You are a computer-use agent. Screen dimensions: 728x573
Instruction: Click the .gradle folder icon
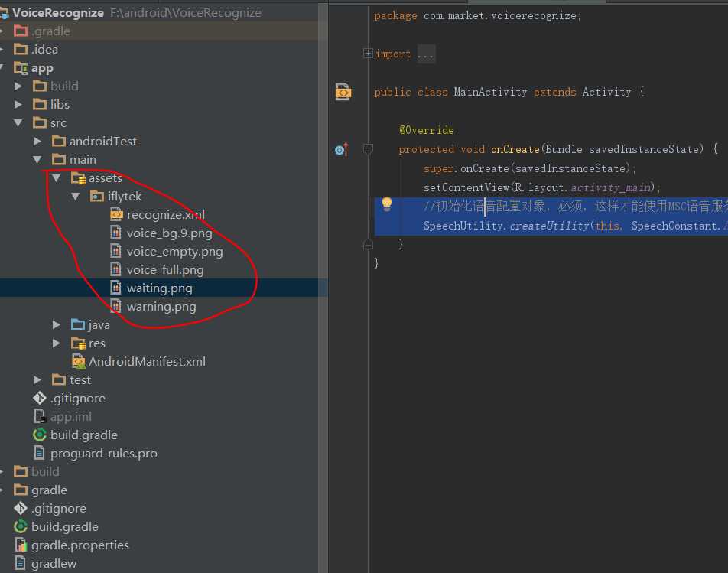pyautogui.click(x=21, y=31)
